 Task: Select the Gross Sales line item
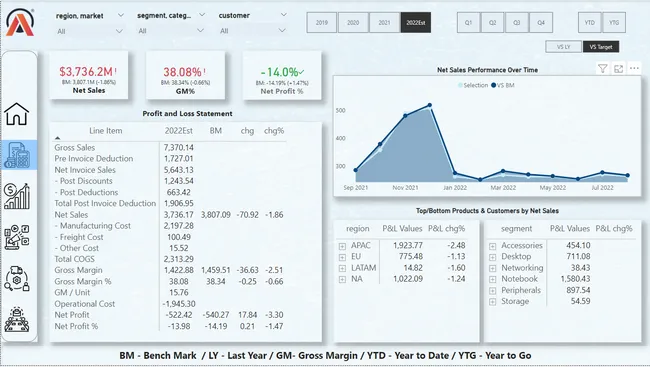point(75,148)
